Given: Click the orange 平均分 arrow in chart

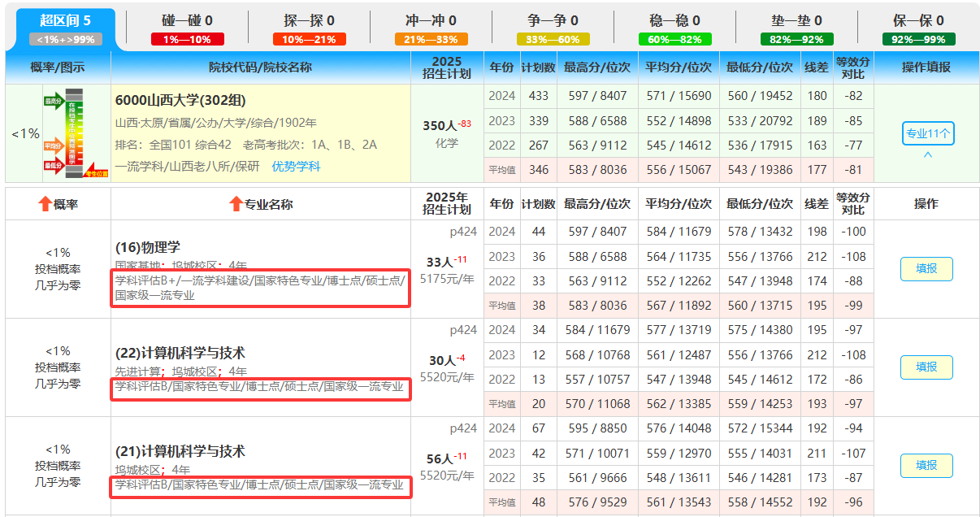Looking at the screenshot, I should (x=54, y=146).
